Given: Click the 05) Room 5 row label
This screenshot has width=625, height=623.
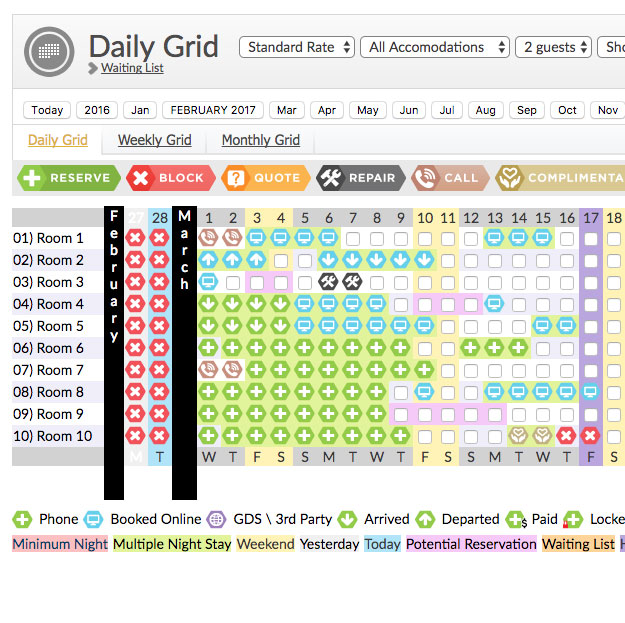Looking at the screenshot, I should pos(48,326).
